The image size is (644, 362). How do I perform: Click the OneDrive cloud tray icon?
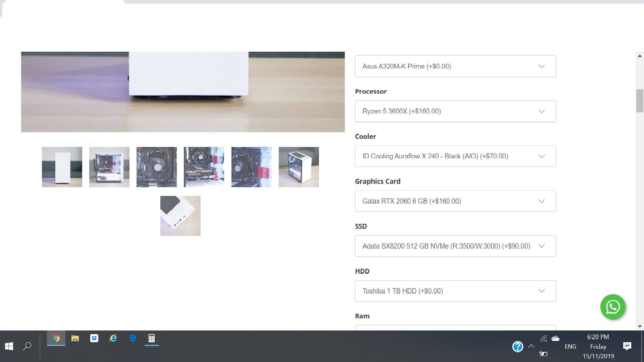[555, 339]
